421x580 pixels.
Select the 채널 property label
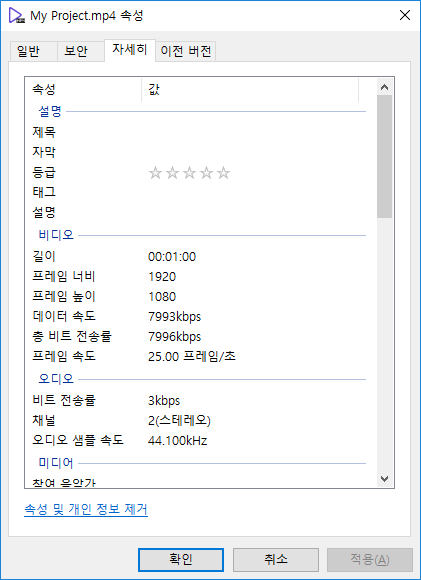44,420
